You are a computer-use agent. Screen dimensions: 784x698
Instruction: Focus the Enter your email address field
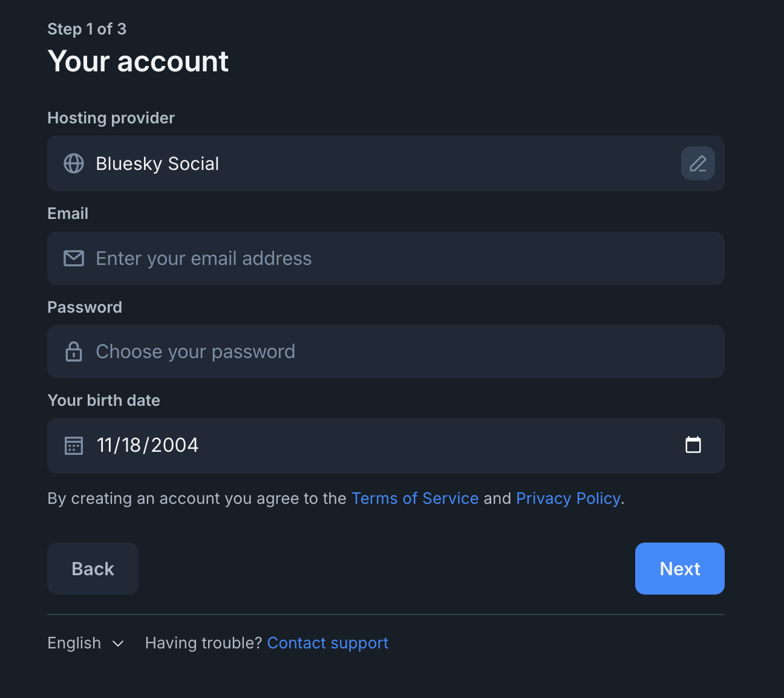pyautogui.click(x=386, y=258)
